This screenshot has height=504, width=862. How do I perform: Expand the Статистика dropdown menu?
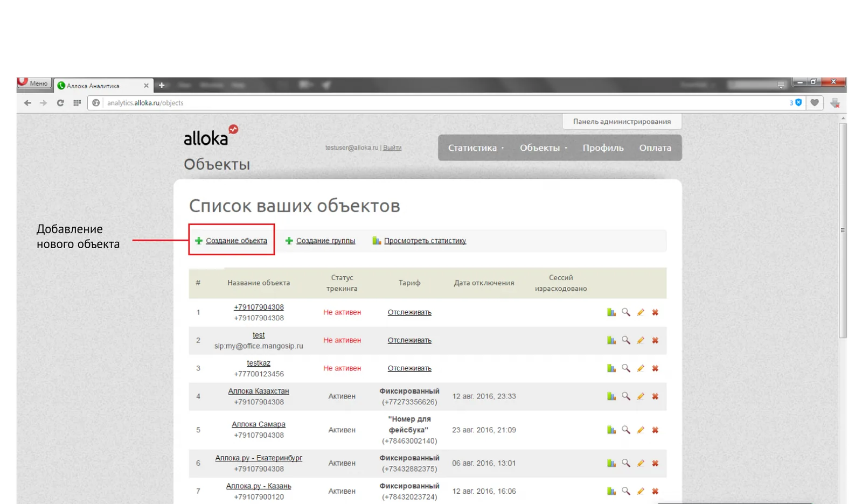(x=476, y=148)
